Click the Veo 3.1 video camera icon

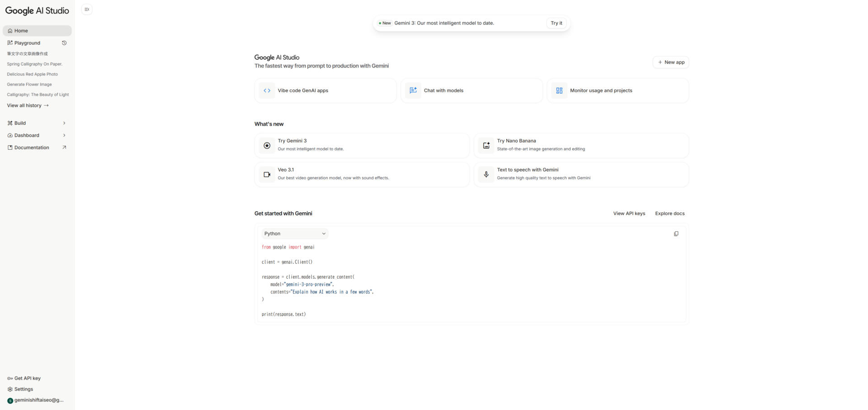[267, 174]
